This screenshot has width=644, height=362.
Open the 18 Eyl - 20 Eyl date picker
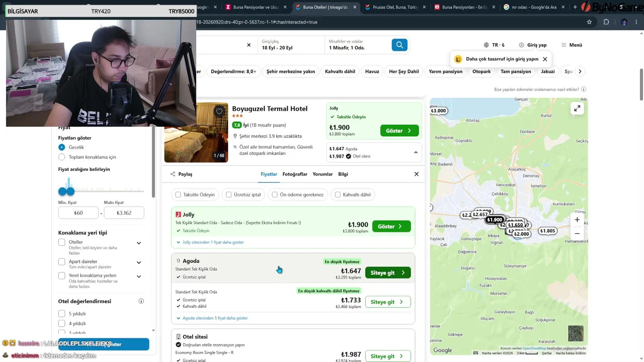[291, 45]
